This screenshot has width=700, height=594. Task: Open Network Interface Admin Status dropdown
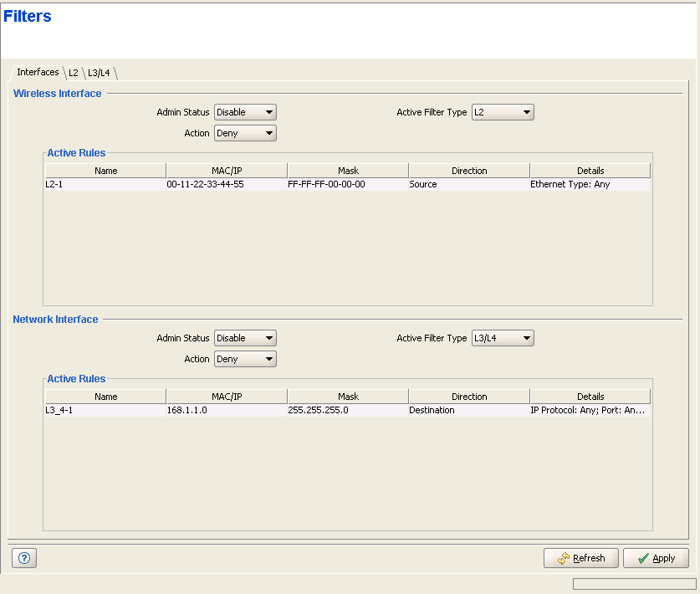245,338
